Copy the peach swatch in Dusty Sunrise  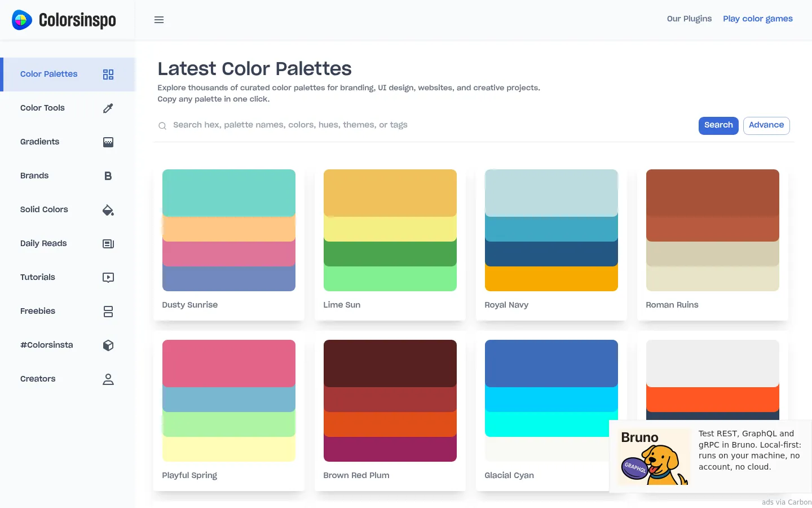pyautogui.click(x=229, y=229)
